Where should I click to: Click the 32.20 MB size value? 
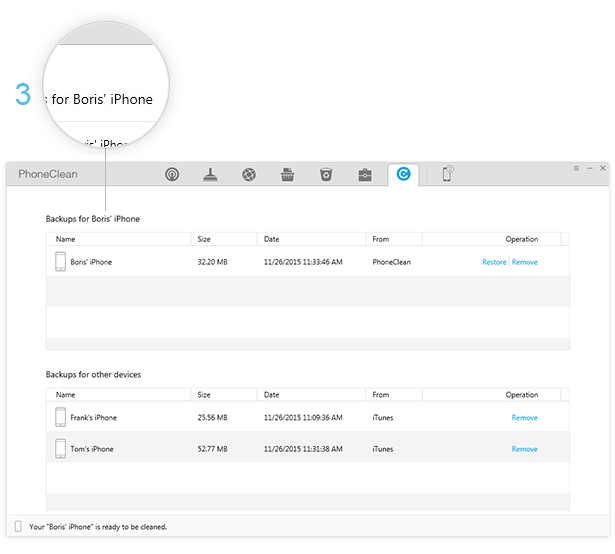coord(212,262)
